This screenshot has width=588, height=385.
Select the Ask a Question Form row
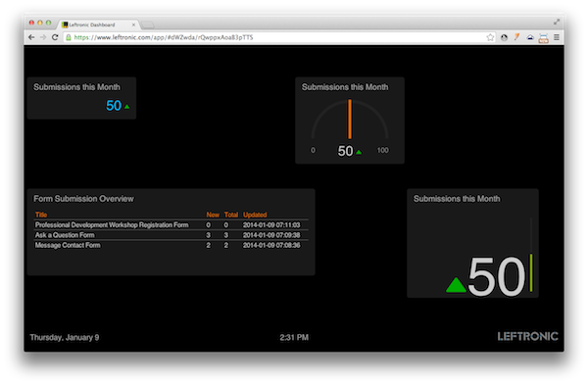(x=171, y=235)
